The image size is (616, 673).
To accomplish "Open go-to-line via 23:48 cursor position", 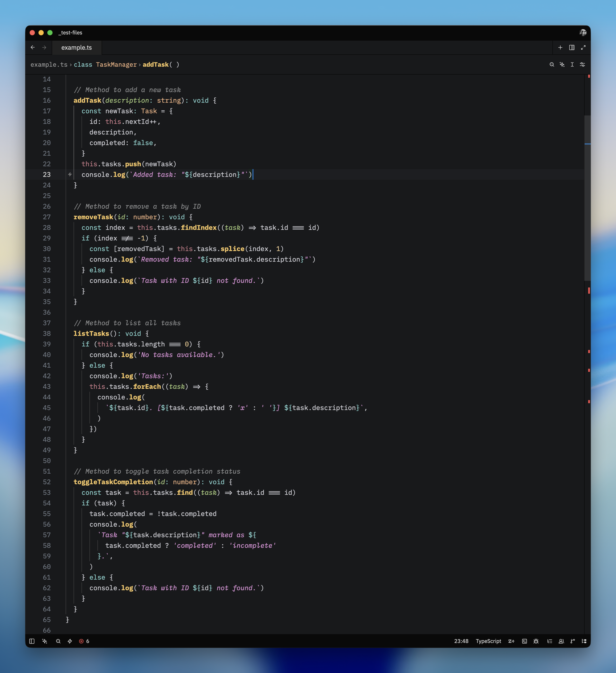I will tap(461, 641).
